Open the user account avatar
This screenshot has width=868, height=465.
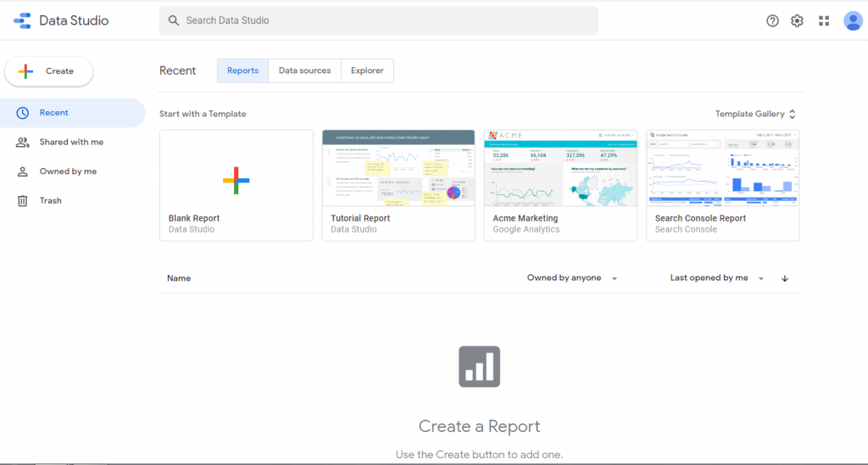(853, 20)
